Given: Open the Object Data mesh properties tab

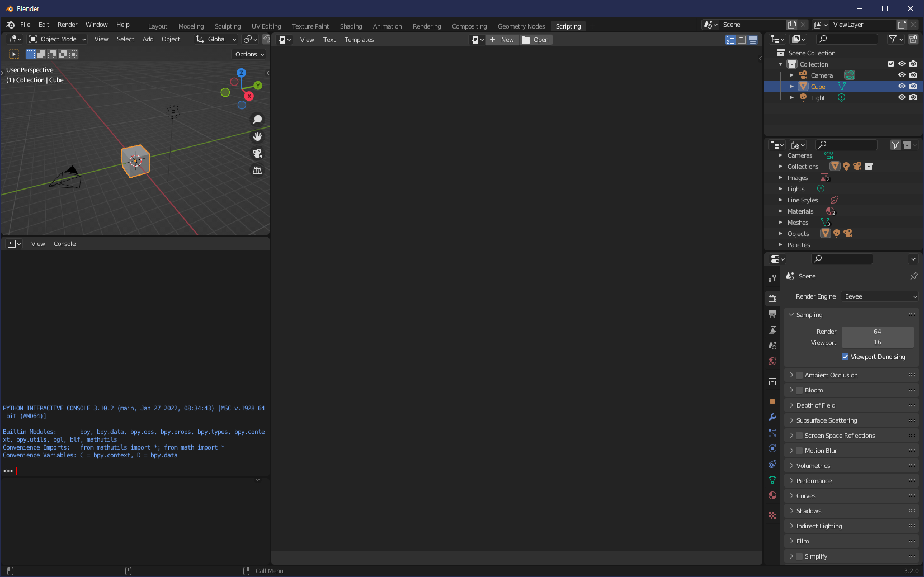Looking at the screenshot, I should tap(772, 480).
